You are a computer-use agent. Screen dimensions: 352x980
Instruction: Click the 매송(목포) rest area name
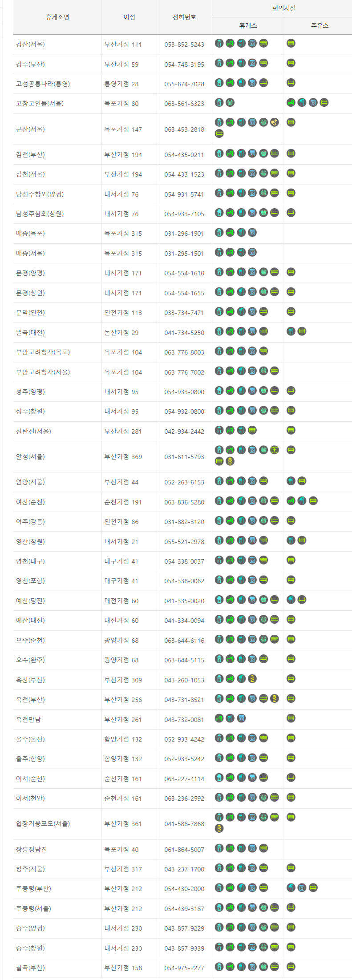[30, 234]
